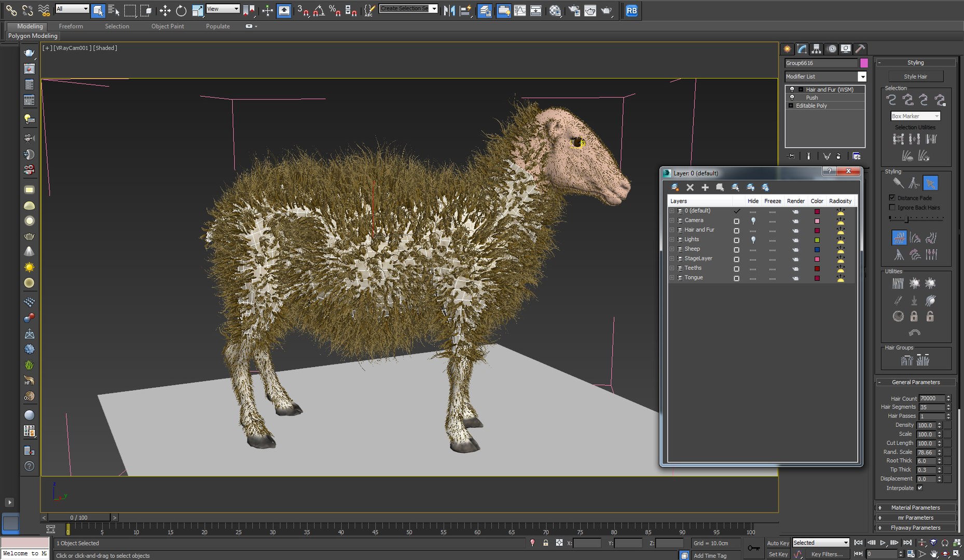Open the Selected key filter dropdown
Image resolution: width=964 pixels, height=560 pixels.
tap(821, 543)
